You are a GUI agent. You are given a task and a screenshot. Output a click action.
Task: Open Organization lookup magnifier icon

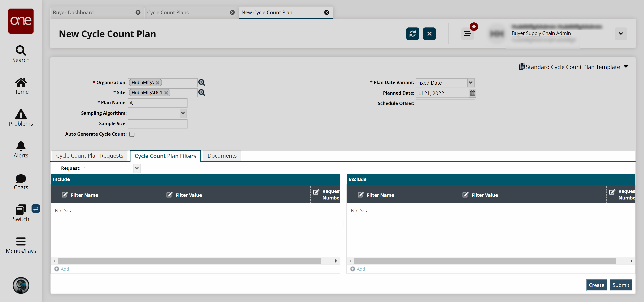click(201, 82)
